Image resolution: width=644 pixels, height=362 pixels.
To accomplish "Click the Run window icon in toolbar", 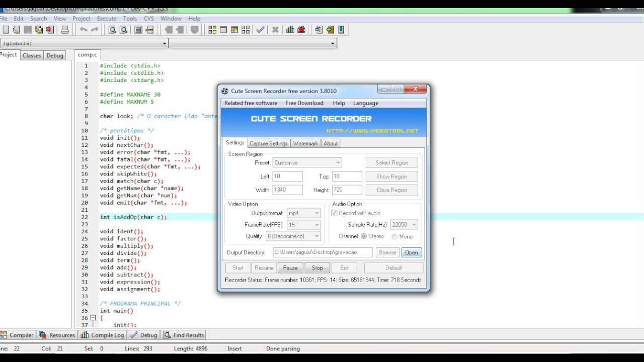I will (x=223, y=30).
